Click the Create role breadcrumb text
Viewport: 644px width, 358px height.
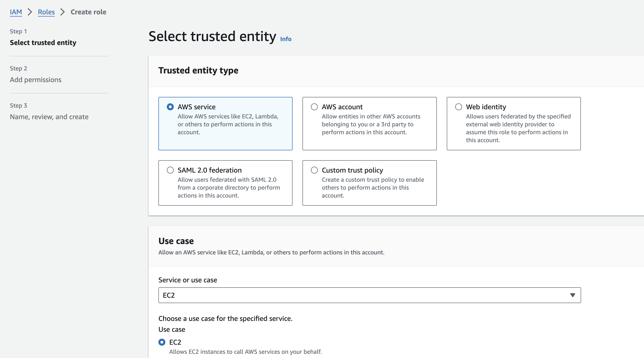(x=88, y=12)
